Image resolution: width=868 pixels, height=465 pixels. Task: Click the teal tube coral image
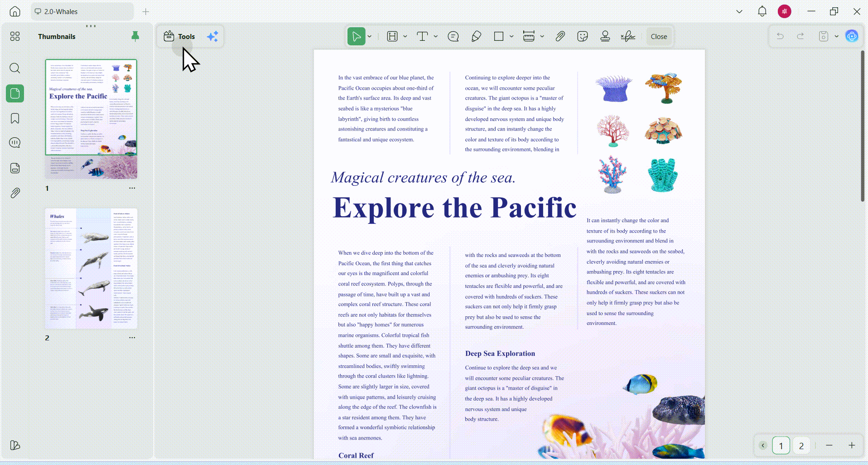[x=663, y=175]
